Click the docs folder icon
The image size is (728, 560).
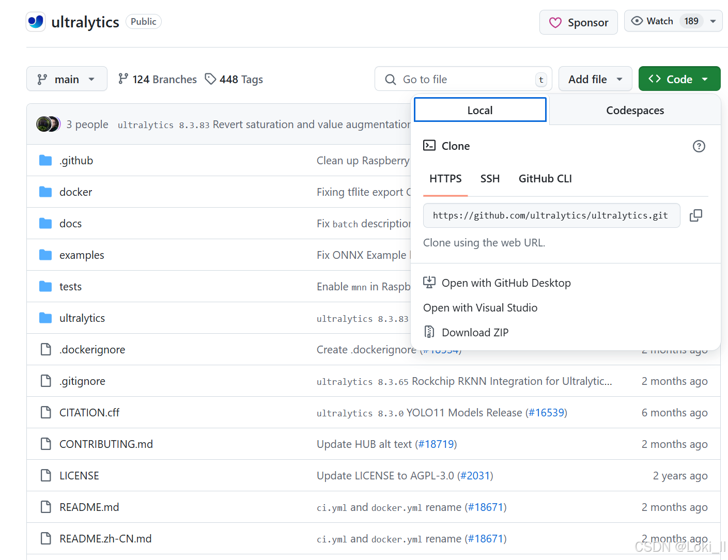pos(45,223)
